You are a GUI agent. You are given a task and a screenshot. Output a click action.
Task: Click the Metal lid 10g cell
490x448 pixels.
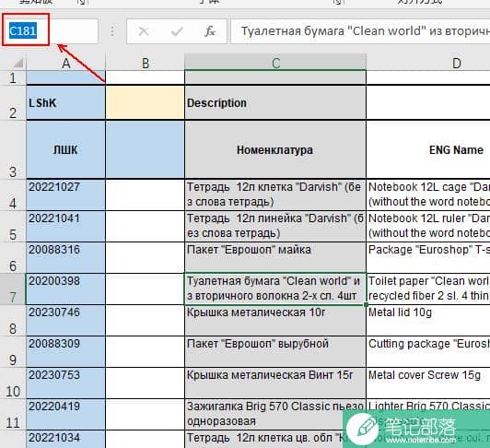coord(428,321)
